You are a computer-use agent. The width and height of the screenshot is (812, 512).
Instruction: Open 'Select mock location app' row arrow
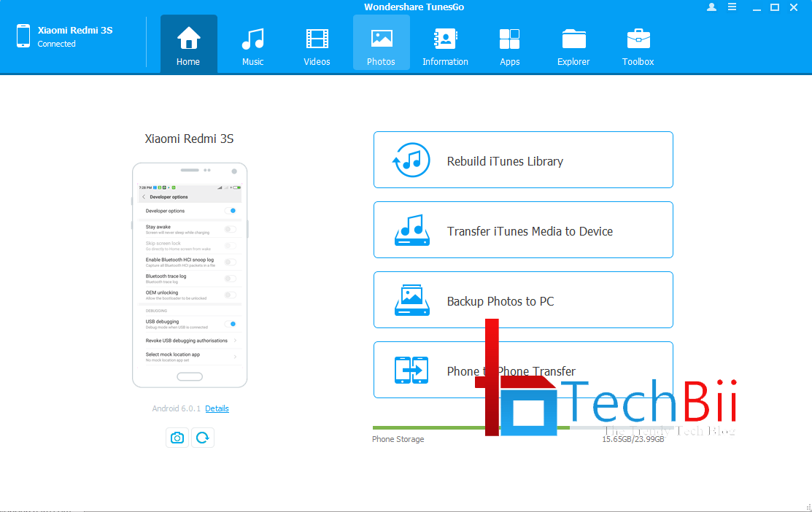[235, 357]
